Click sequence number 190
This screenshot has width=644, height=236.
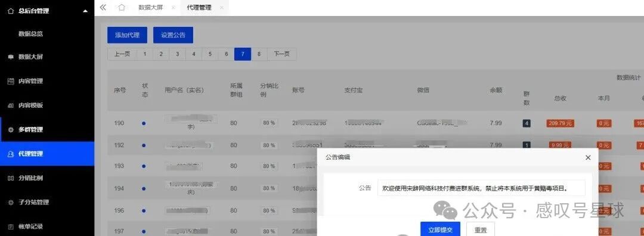119,123
